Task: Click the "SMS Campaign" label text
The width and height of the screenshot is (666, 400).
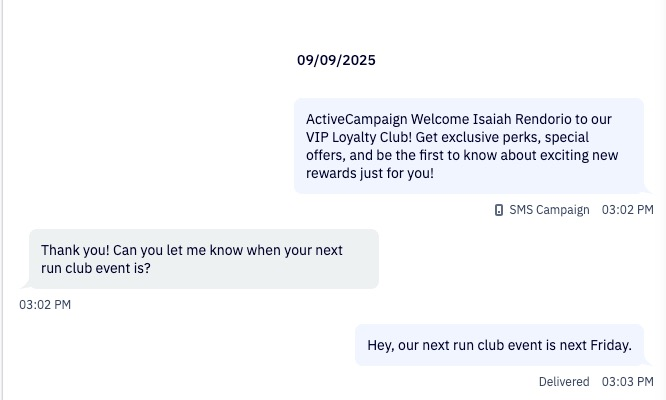Action: pyautogui.click(x=549, y=210)
